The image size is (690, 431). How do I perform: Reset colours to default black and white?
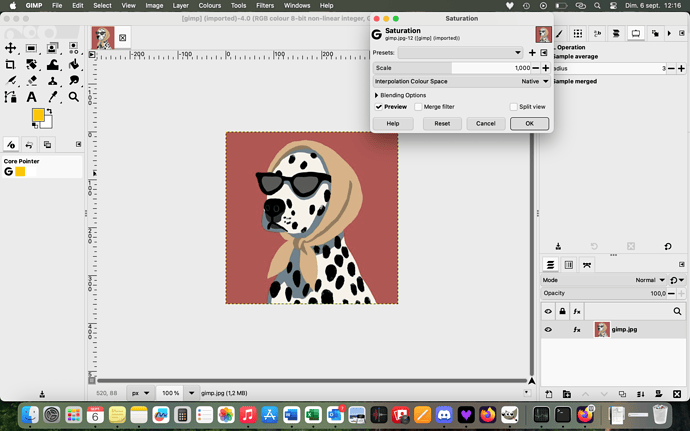[35, 126]
